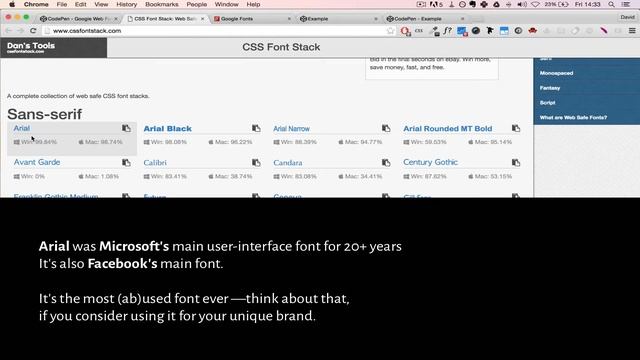Open the Arial font link
The height and width of the screenshot is (360, 640).
[22, 128]
